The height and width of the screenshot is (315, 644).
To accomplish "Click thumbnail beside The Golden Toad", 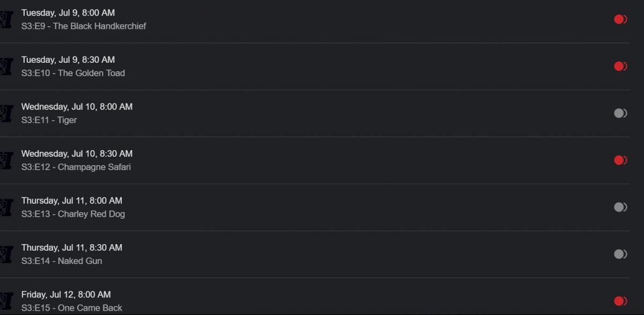I will [x=5, y=67].
